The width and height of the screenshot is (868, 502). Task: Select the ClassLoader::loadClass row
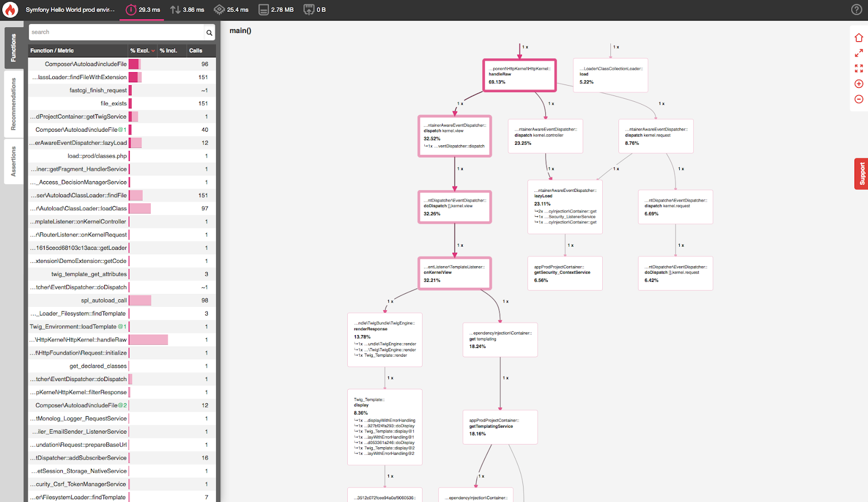point(122,209)
